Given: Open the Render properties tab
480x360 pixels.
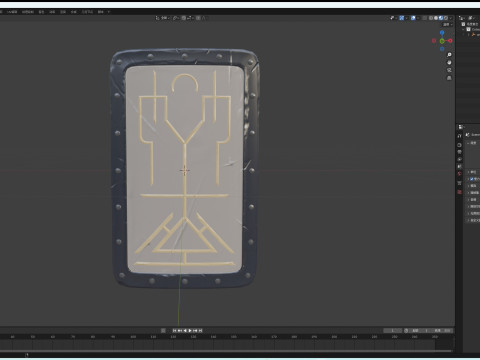Looking at the screenshot, I should 460,145.
